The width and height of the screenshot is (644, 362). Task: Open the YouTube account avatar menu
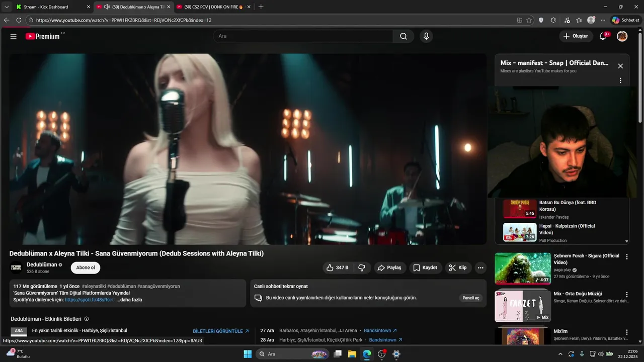pyautogui.click(x=622, y=36)
